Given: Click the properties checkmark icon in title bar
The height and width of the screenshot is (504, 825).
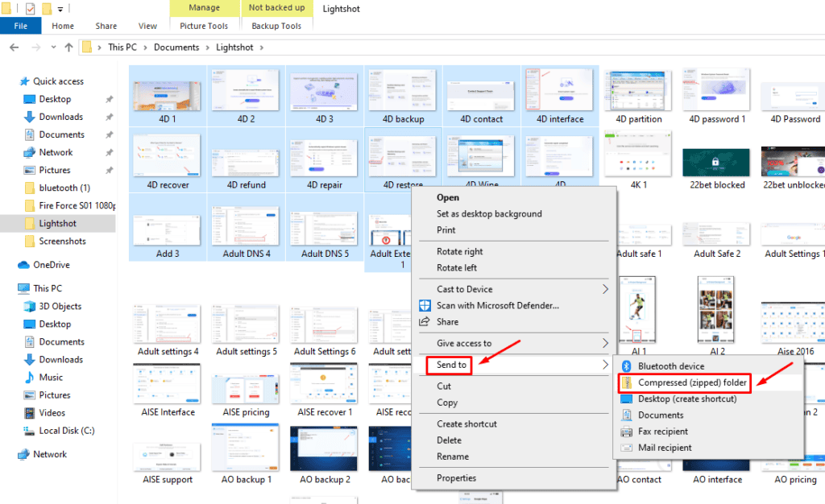Looking at the screenshot, I should (x=30, y=9).
